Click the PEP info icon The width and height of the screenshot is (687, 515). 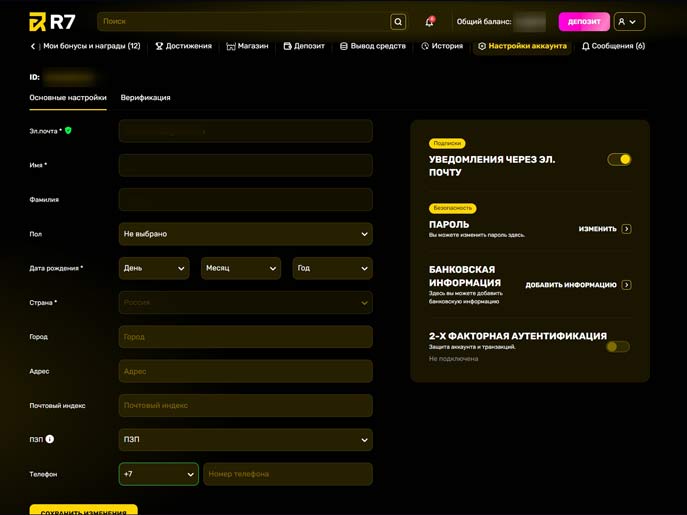[50, 439]
